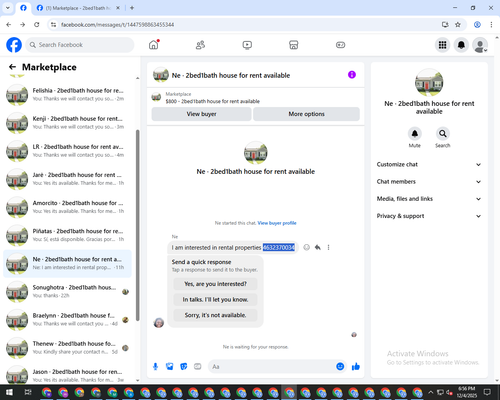Click the browser address bar URL
Viewport: 500px width, 400px height.
[x=117, y=25]
